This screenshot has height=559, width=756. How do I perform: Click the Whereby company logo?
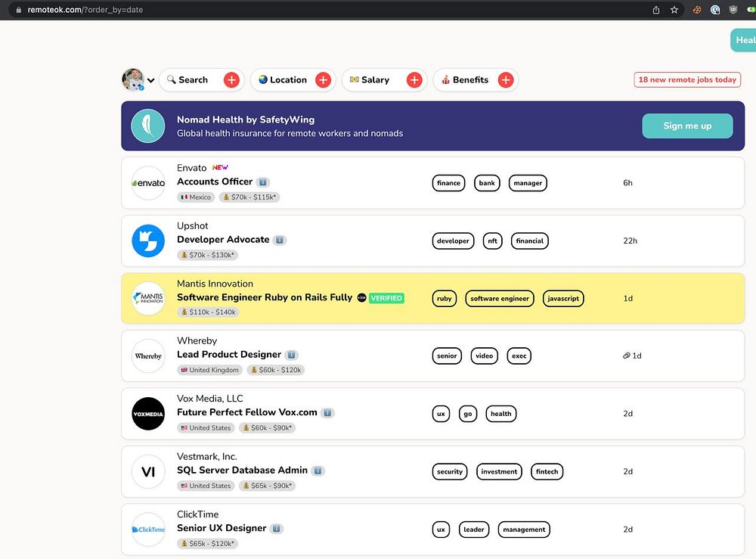[148, 356]
